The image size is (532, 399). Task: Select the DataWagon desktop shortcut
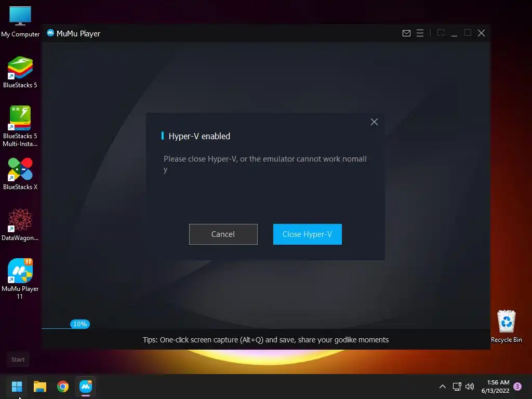20,224
